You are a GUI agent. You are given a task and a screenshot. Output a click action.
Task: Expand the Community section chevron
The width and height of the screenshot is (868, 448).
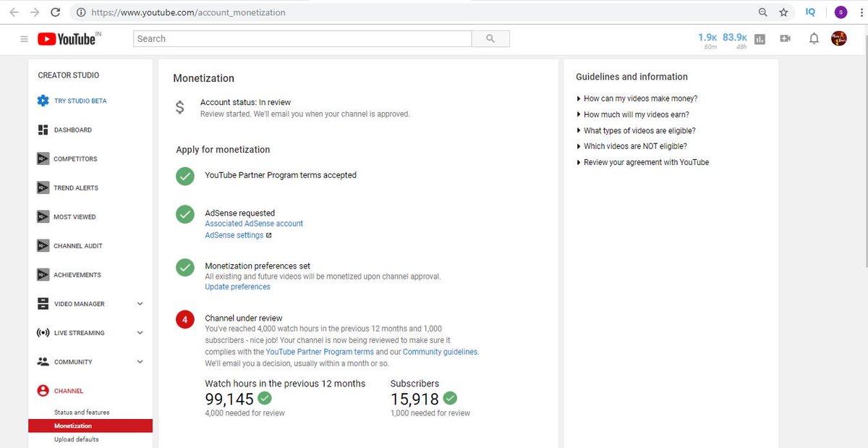click(140, 362)
